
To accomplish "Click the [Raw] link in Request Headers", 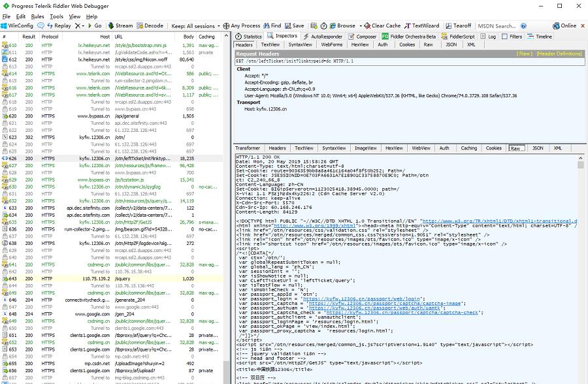I will pos(524,54).
